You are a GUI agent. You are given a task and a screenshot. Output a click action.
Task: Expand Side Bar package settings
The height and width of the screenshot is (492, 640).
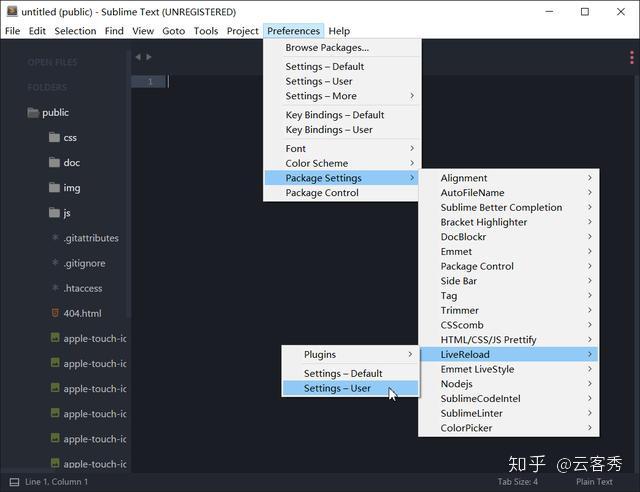coord(509,281)
